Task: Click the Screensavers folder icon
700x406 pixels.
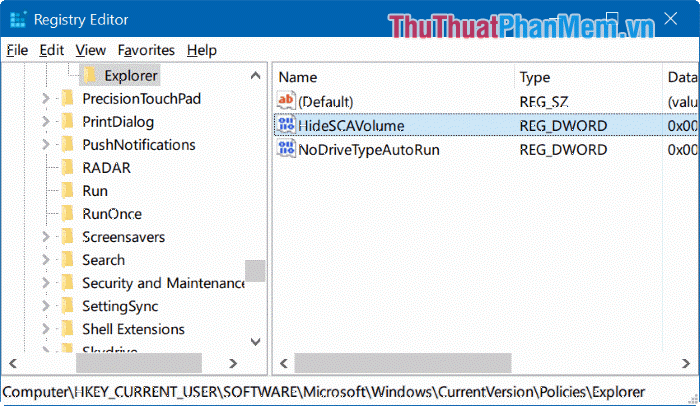Action: (x=67, y=237)
